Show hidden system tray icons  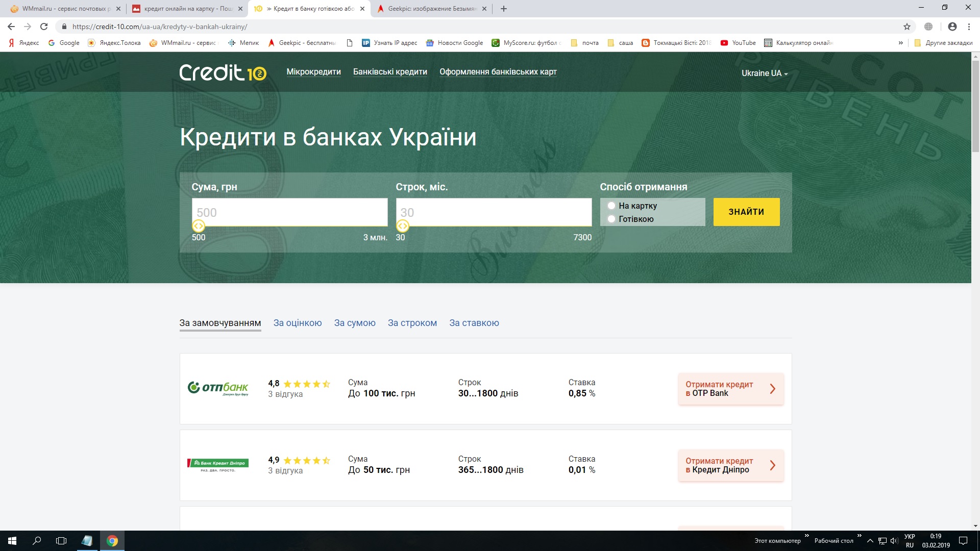870,541
